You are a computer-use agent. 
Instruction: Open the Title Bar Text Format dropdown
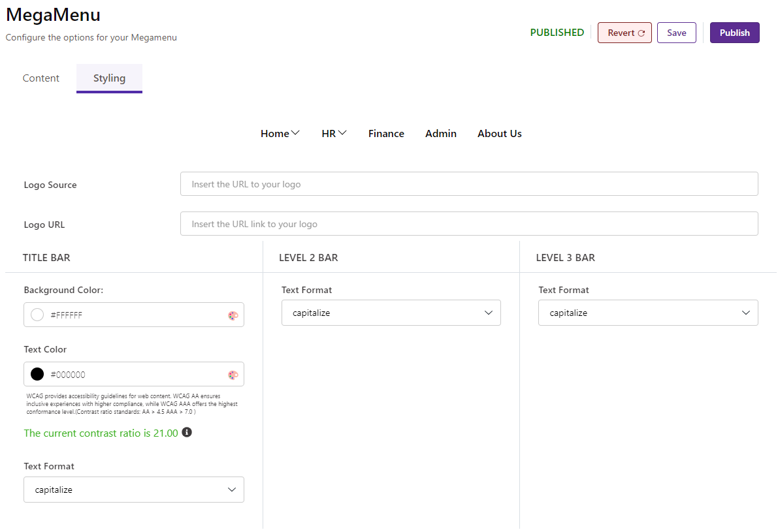point(134,490)
